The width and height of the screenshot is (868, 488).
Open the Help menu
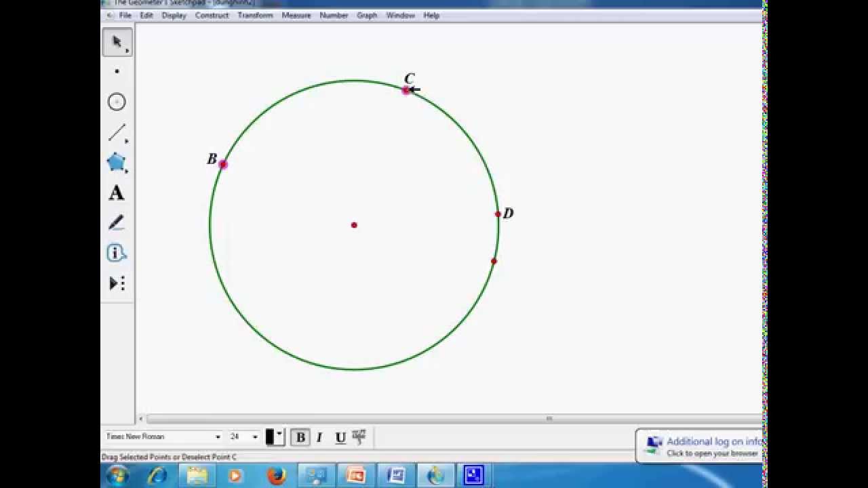(x=431, y=16)
